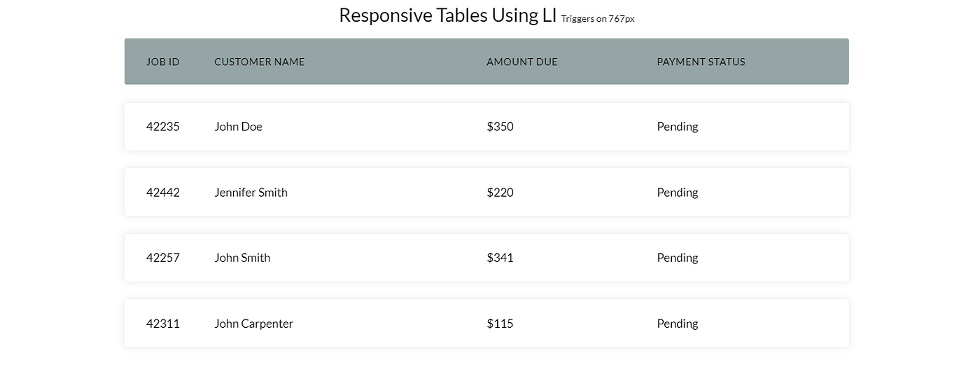Click the $341 amount due
This screenshot has width=980, height=372.
[x=500, y=258]
